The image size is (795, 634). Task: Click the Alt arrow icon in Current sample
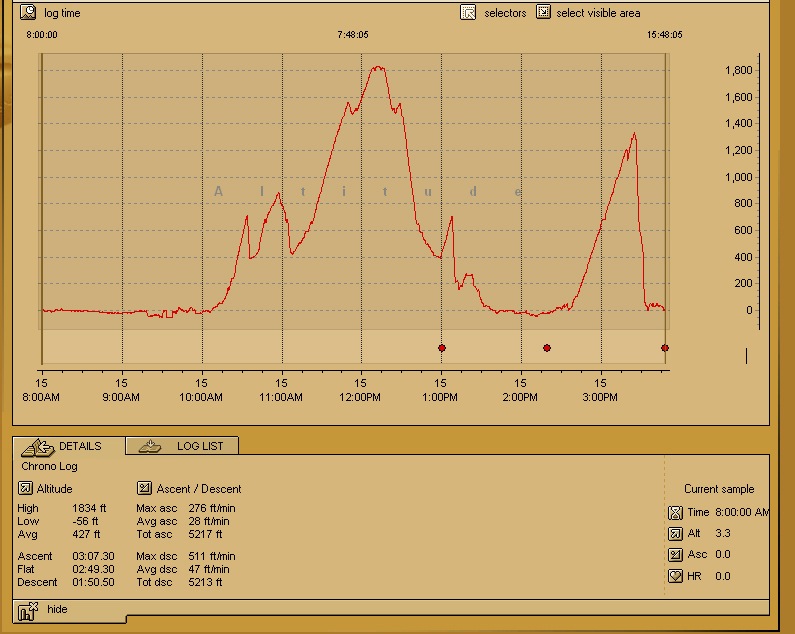coord(676,534)
